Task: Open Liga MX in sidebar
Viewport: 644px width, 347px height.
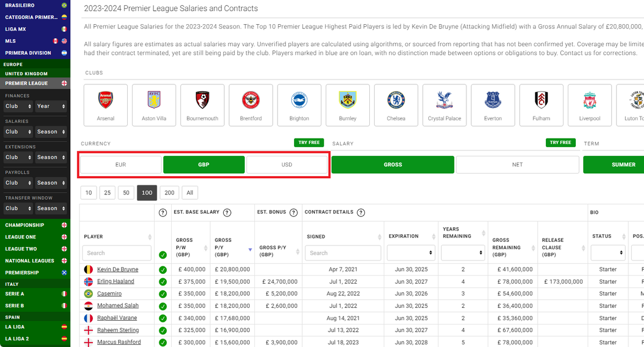Action: (35, 29)
